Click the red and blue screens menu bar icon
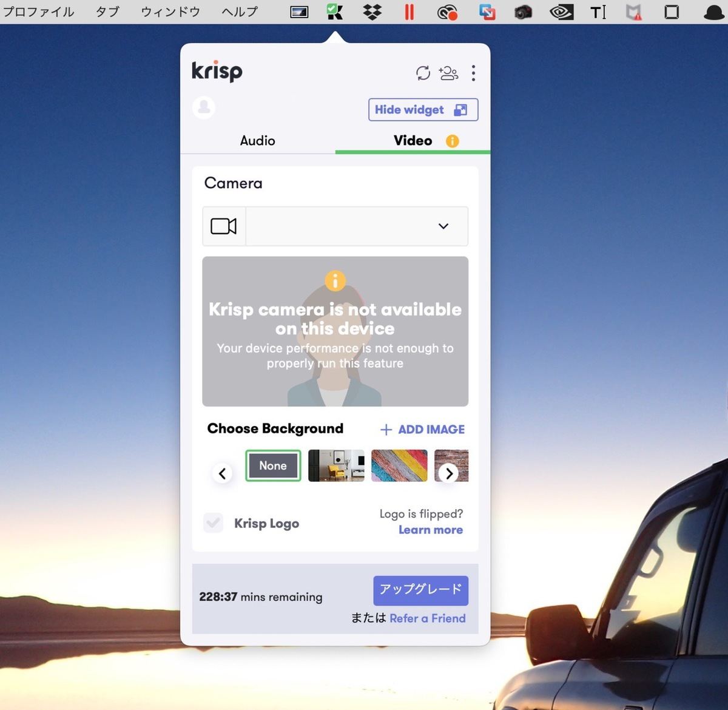Viewport: 728px width, 710px height. tap(487, 12)
